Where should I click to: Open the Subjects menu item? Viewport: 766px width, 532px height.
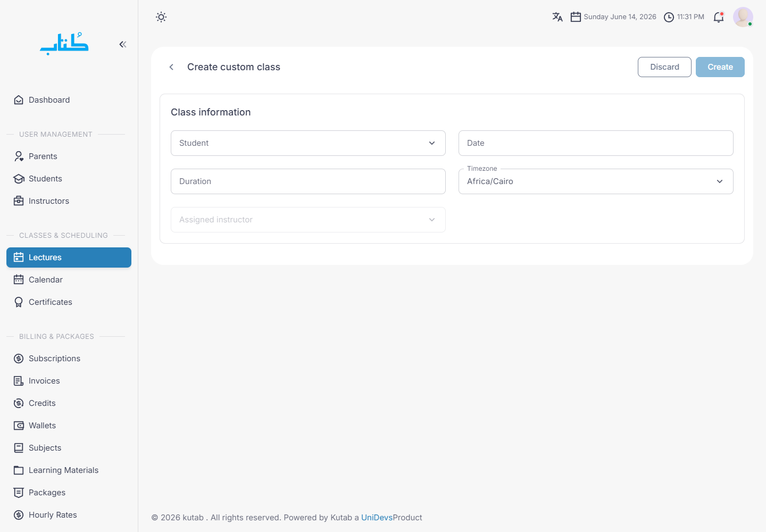(69, 448)
